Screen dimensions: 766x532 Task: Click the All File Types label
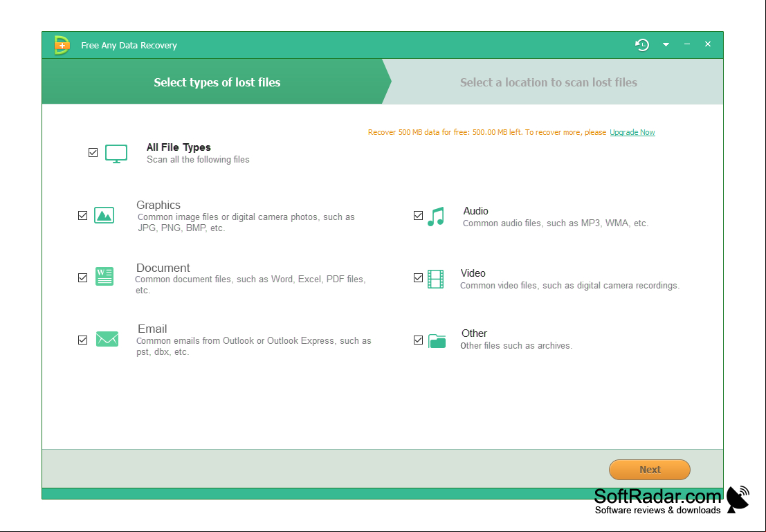pyautogui.click(x=179, y=147)
